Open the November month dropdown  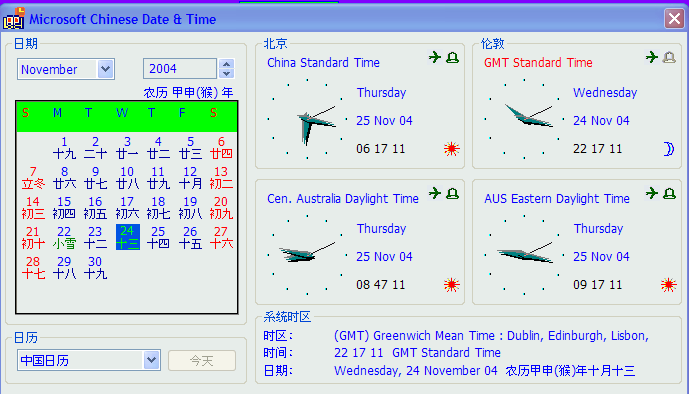coord(105,69)
